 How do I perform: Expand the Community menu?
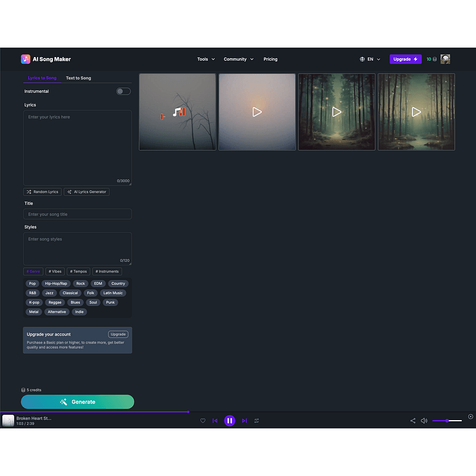pos(239,59)
